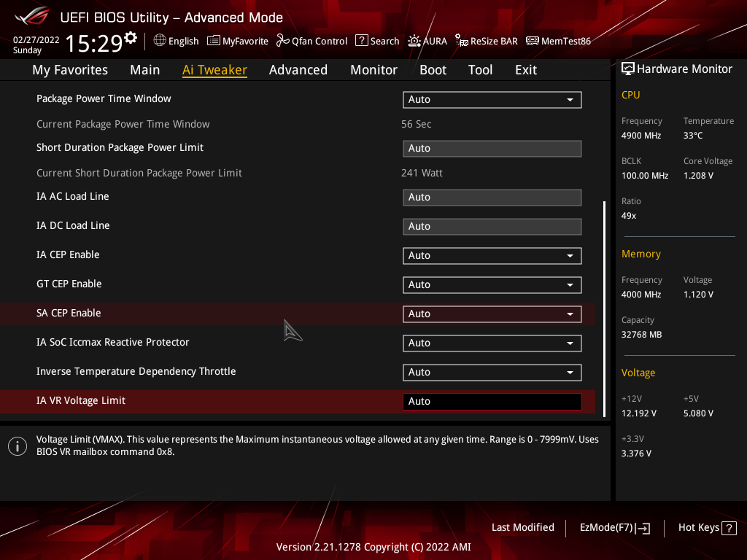This screenshot has height=560, width=747.
Task: Click IA VR Voltage Limit value field
Action: 492,402
